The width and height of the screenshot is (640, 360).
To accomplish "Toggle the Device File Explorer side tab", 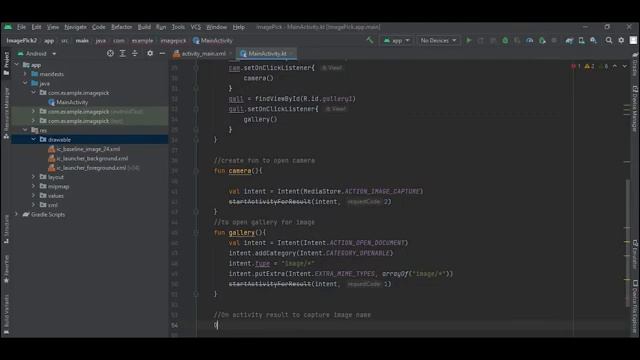I will pyautogui.click(x=635, y=307).
